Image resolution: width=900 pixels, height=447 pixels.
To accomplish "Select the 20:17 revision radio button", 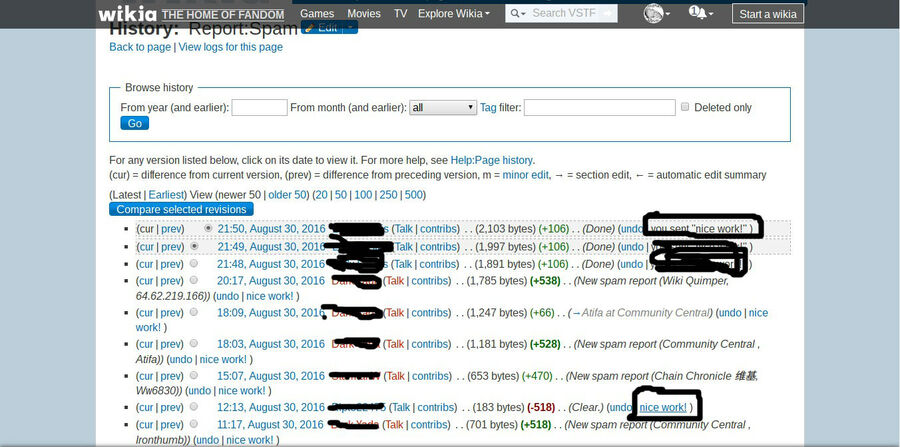I will point(194,280).
